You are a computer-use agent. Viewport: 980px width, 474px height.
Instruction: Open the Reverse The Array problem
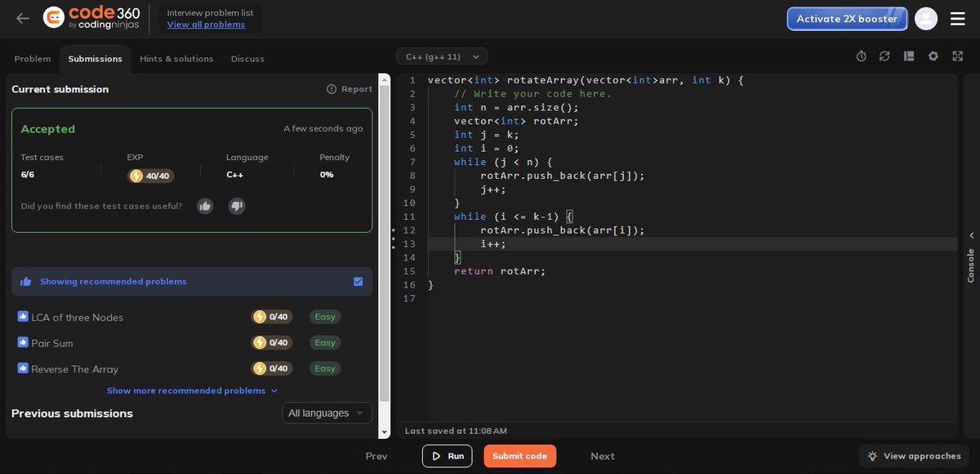pyautogui.click(x=74, y=369)
